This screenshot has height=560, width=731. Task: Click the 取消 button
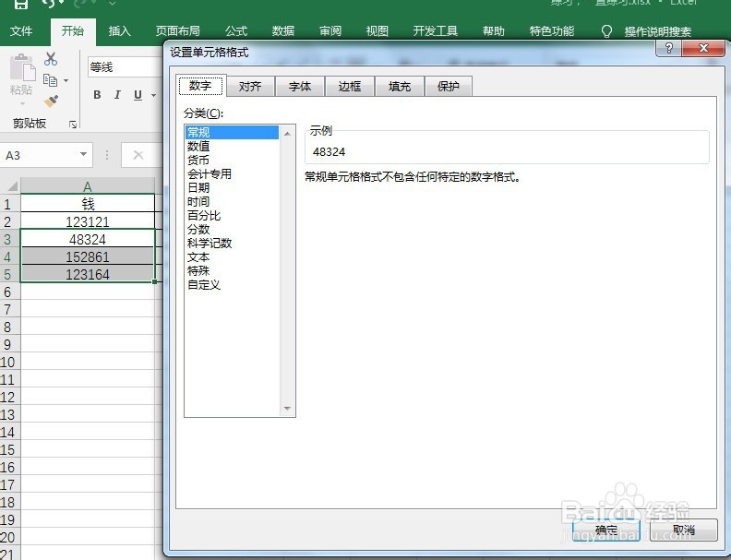(x=683, y=530)
